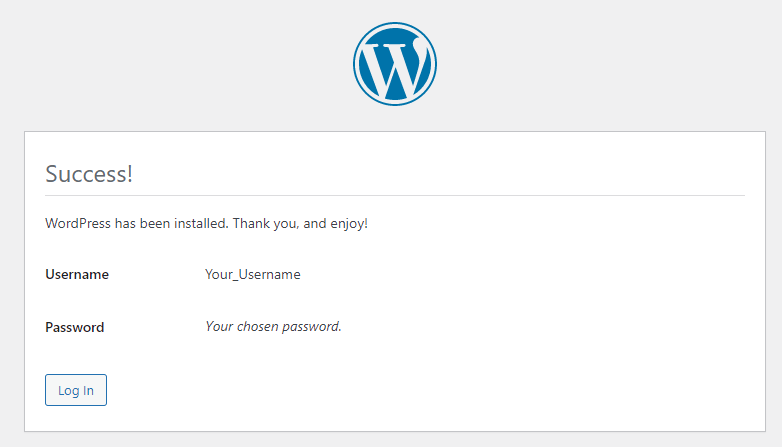Click the "Success!" heading

click(89, 173)
